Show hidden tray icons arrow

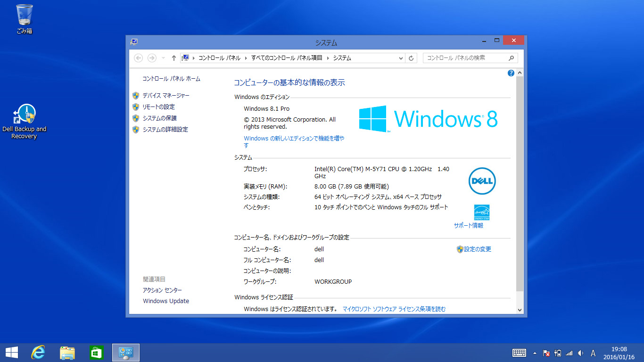coord(535,353)
